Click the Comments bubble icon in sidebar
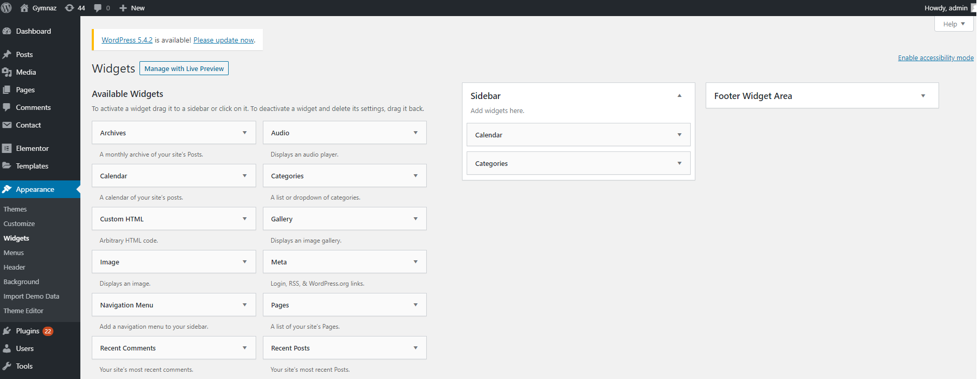 7,107
